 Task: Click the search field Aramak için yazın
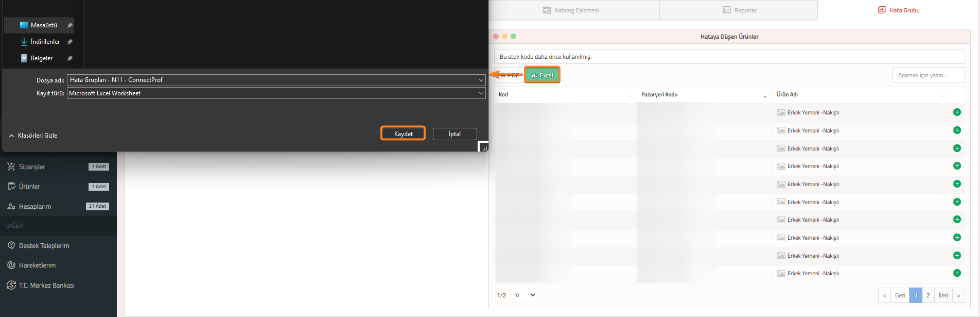pyautogui.click(x=928, y=75)
